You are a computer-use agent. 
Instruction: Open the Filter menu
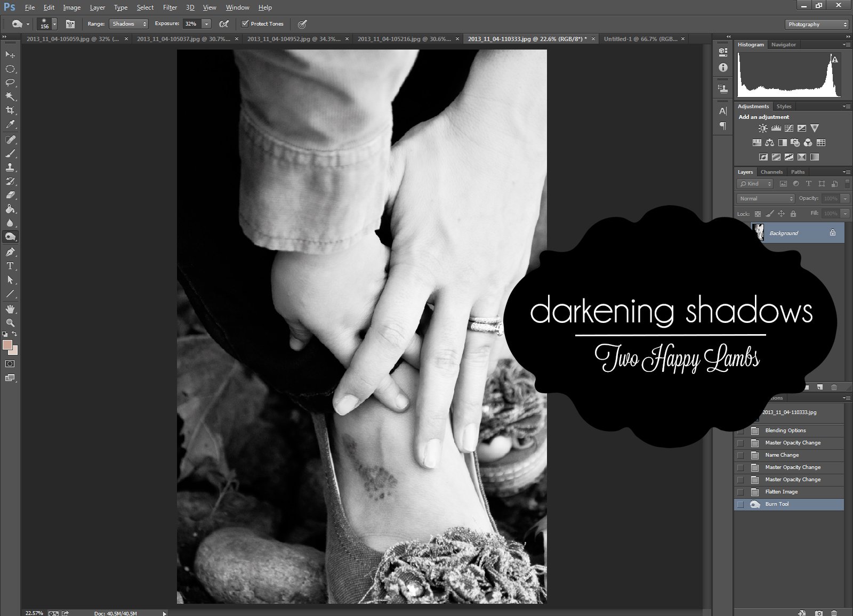(x=170, y=7)
